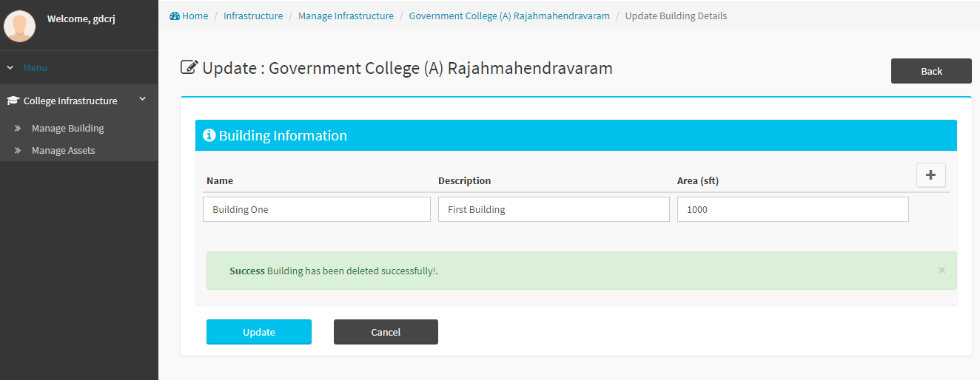Open Manage Infrastructure breadcrumb link
The width and height of the screenshot is (980, 380).
coord(346,16)
